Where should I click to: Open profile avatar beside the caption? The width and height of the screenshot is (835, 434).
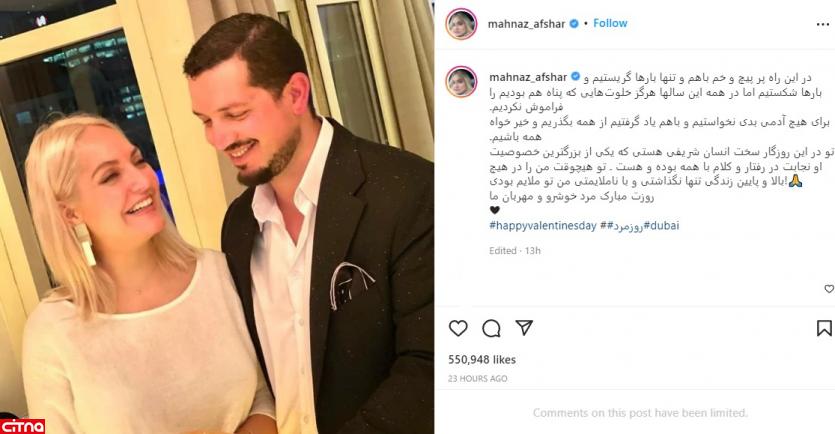pyautogui.click(x=461, y=82)
